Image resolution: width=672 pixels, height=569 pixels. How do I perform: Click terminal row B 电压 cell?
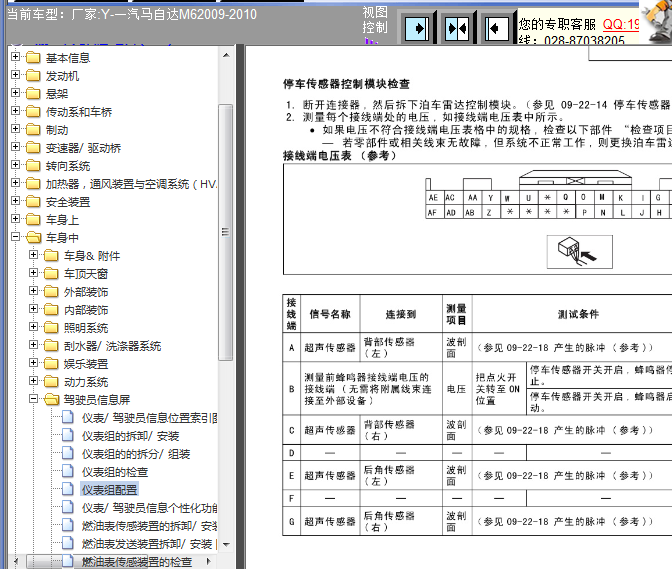(457, 389)
